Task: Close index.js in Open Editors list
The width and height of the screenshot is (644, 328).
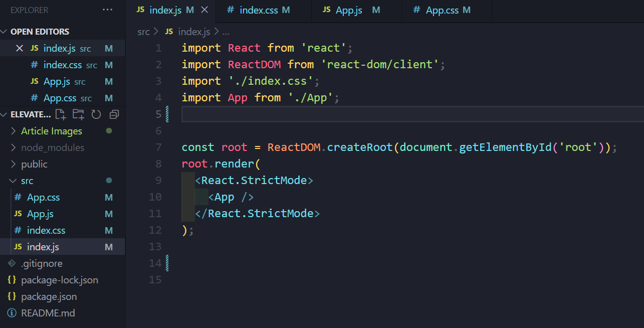Action: point(20,49)
